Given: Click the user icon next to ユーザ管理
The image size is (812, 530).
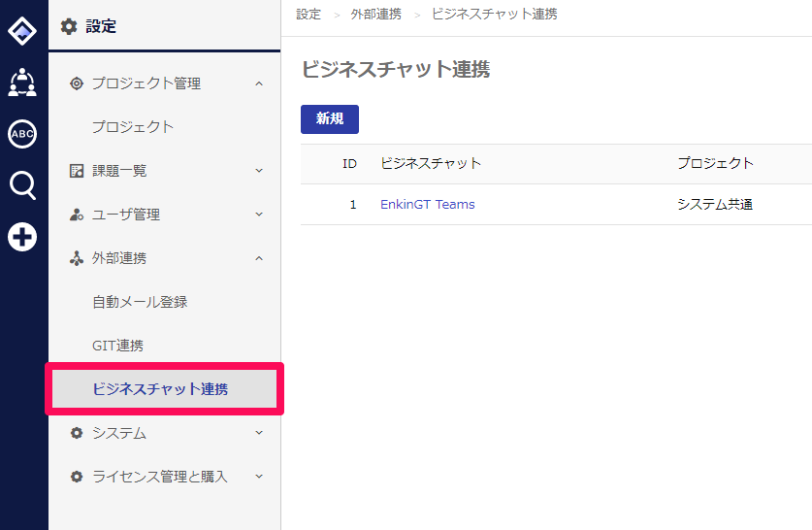Looking at the screenshot, I should point(77,214).
